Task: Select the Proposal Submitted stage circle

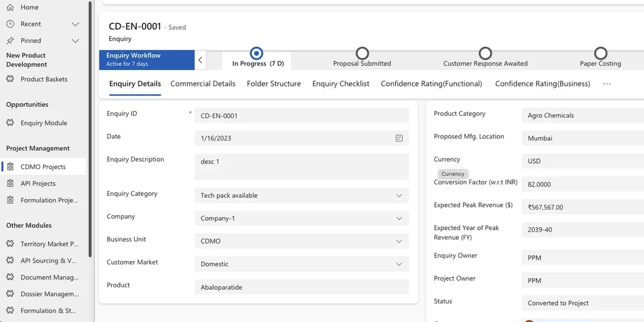Action: (x=362, y=53)
